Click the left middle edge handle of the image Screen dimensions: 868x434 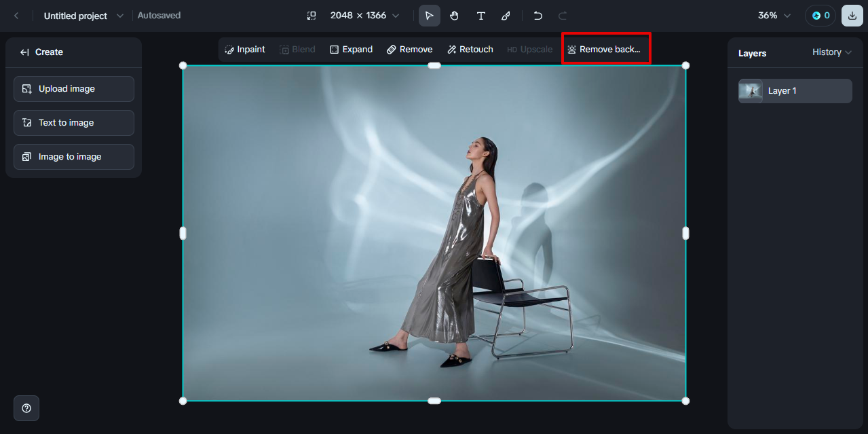coord(183,233)
